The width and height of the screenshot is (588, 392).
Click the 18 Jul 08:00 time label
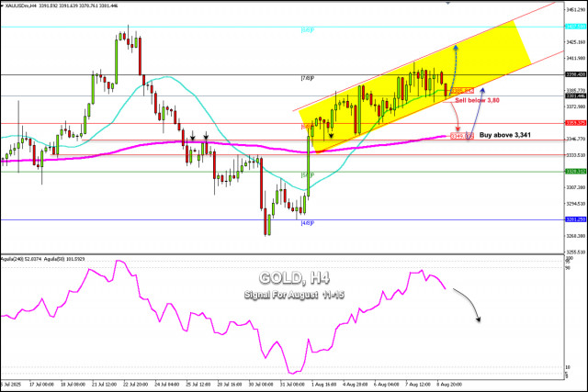pyautogui.click(x=73, y=385)
